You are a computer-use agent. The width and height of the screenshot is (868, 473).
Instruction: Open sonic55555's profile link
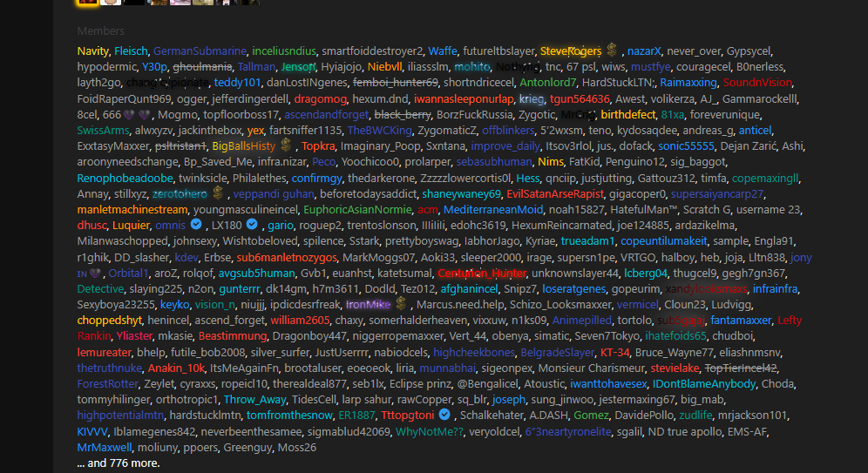pyautogui.click(x=686, y=146)
